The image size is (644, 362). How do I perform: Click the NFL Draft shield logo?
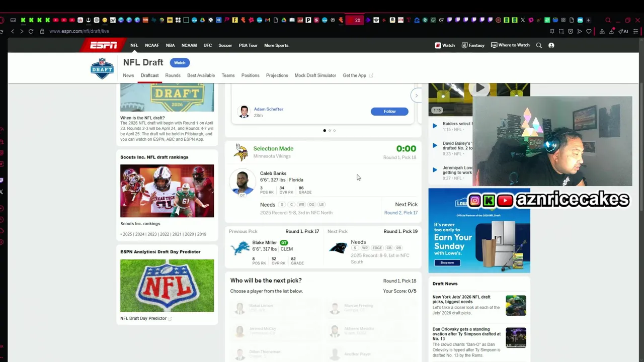tap(102, 68)
